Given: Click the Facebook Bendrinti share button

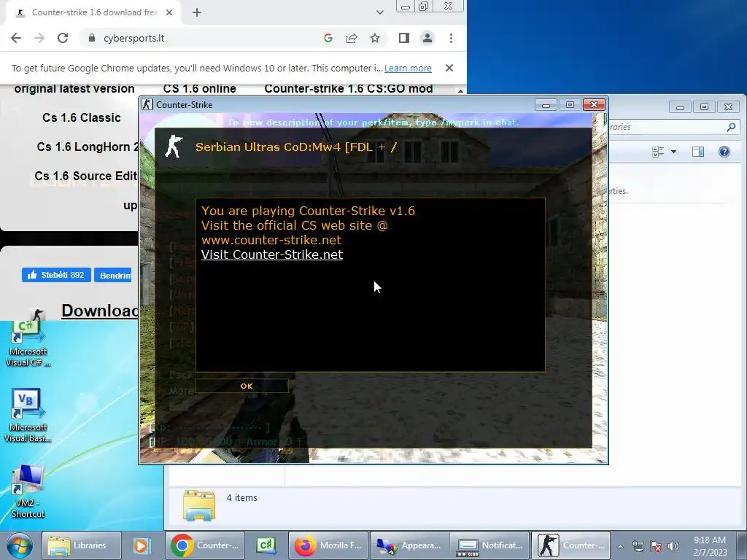Looking at the screenshot, I should coord(113,275).
